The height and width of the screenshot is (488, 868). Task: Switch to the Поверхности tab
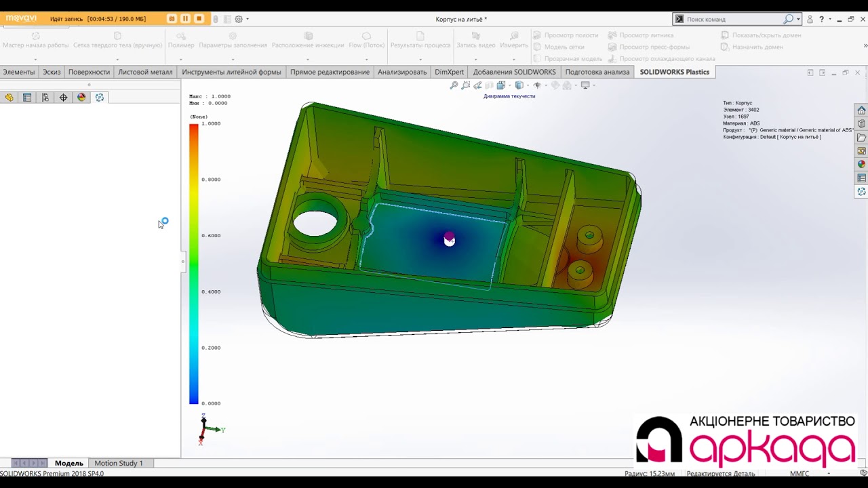coord(89,72)
